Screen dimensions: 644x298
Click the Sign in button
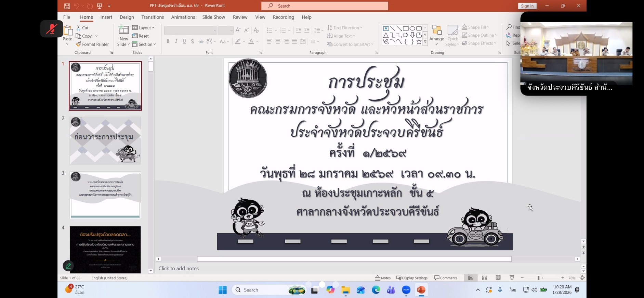tap(527, 6)
